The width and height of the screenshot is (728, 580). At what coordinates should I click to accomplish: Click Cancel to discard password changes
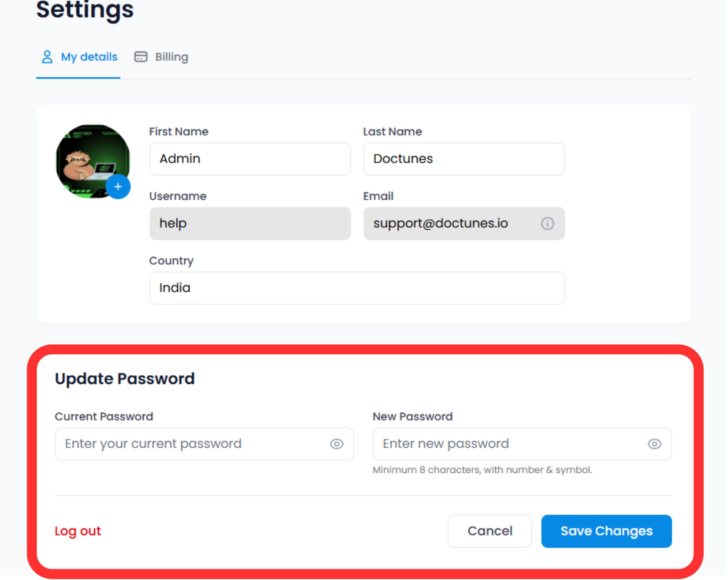[x=489, y=531]
